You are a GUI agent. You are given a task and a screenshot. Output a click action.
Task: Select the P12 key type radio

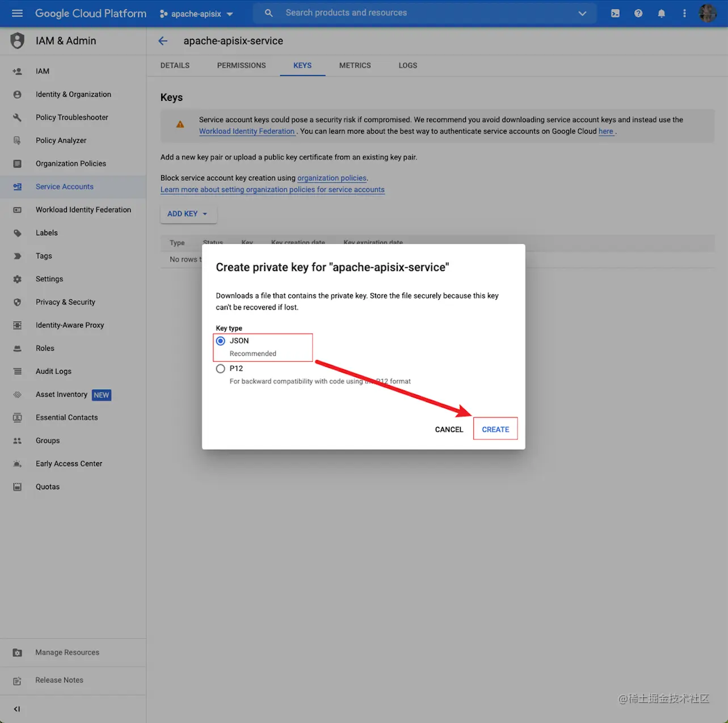pyautogui.click(x=221, y=369)
